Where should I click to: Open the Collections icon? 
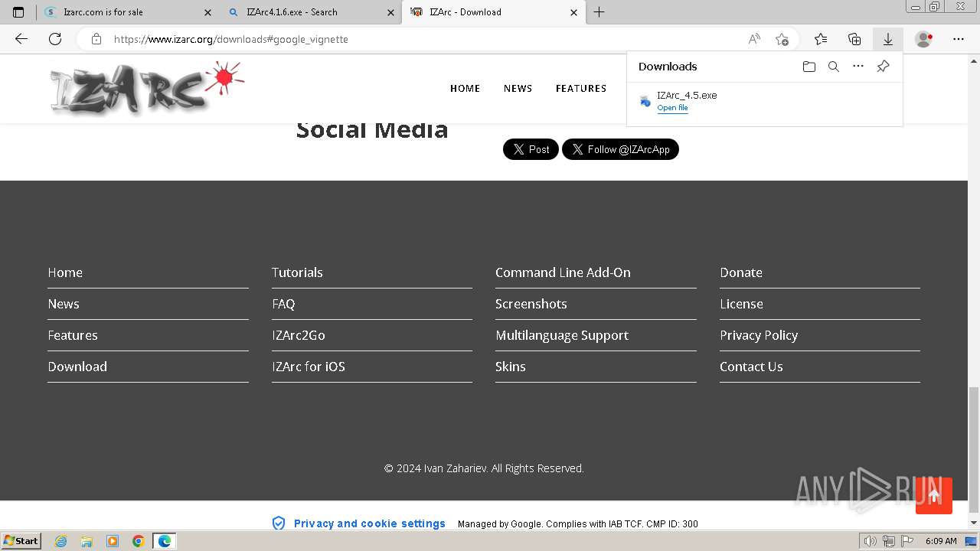(x=854, y=39)
